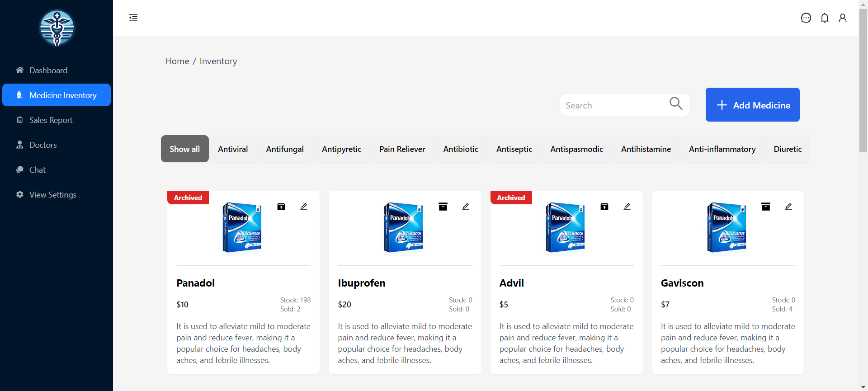
Task: Edit the Panadol medicine card
Action: 304,207
